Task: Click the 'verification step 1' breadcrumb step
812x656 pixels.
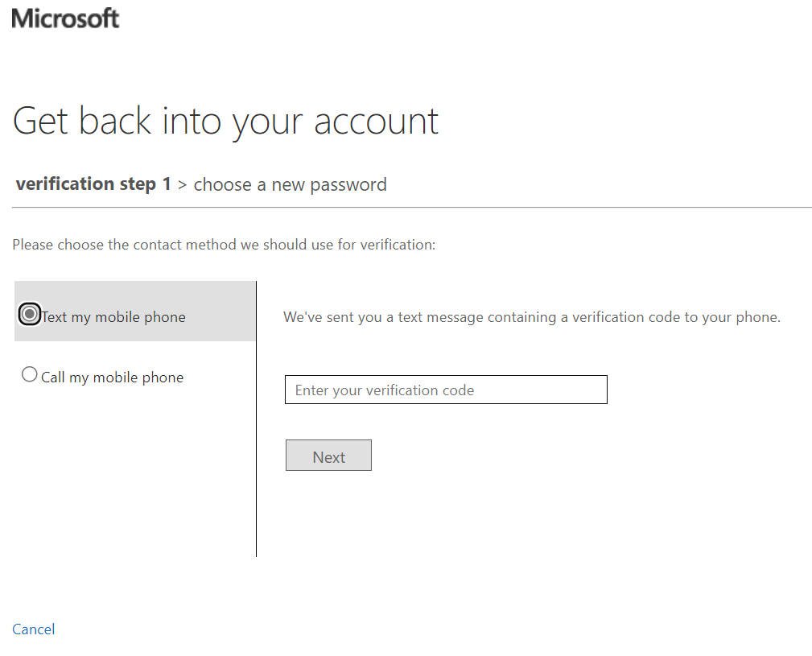Action: click(93, 184)
